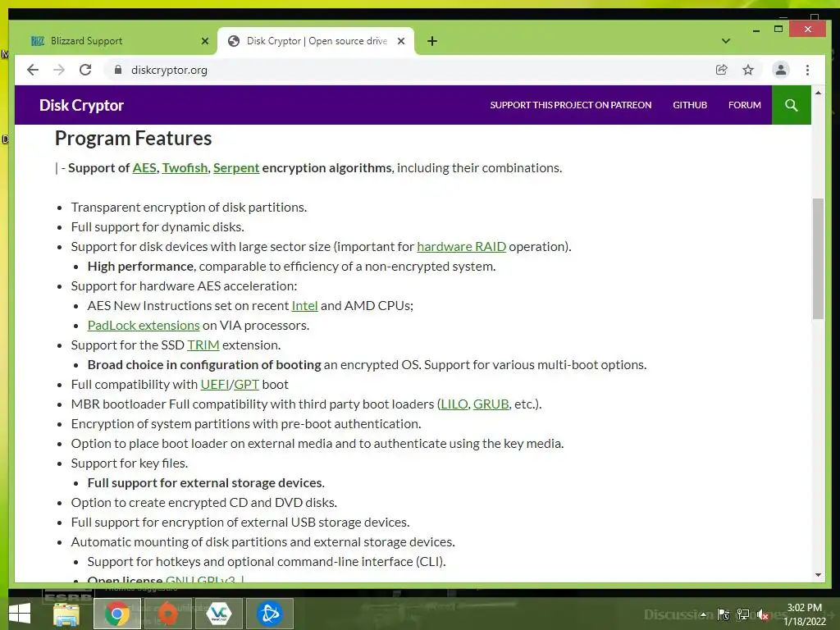840x630 pixels.
Task: Reload the diskcryptor.org page
Action: click(x=85, y=70)
